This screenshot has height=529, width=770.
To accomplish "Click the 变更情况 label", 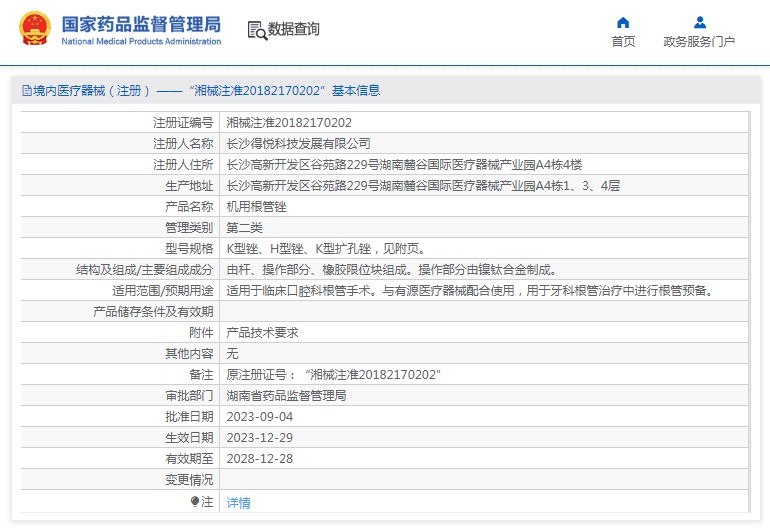I will (189, 480).
